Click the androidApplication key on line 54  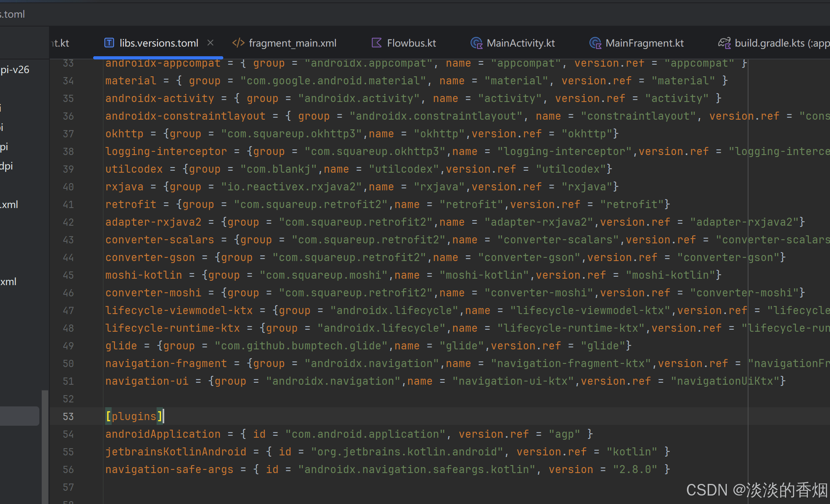click(163, 434)
